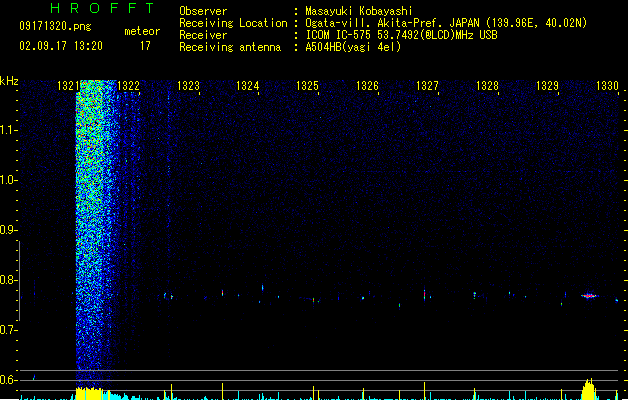
Task: Click frequency label 1.0
Action: pyautogui.click(x=8, y=180)
